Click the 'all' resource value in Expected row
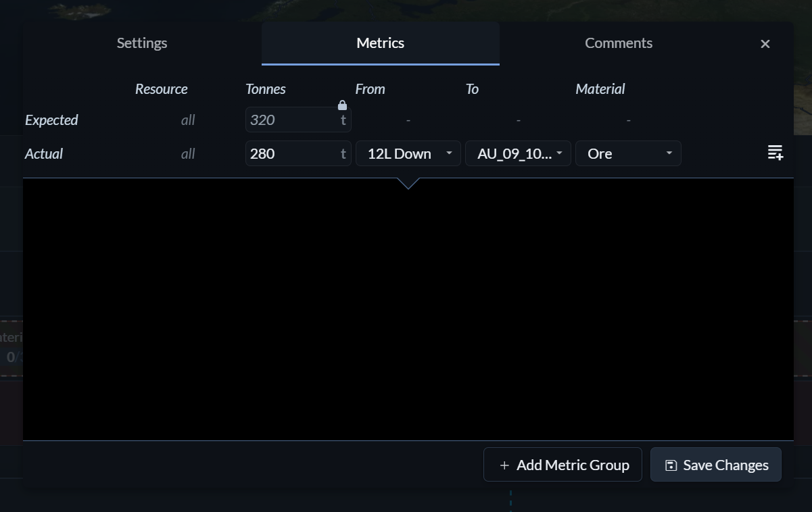The width and height of the screenshot is (812, 512). (x=188, y=120)
